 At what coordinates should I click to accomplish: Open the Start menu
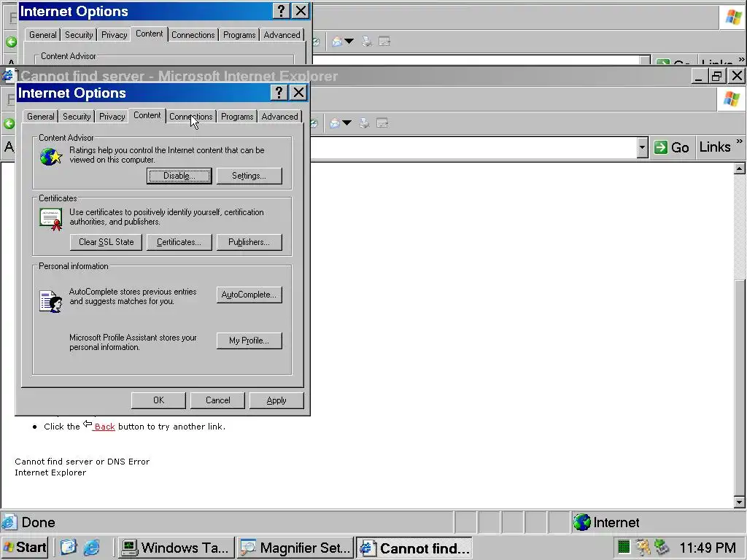[25, 548]
